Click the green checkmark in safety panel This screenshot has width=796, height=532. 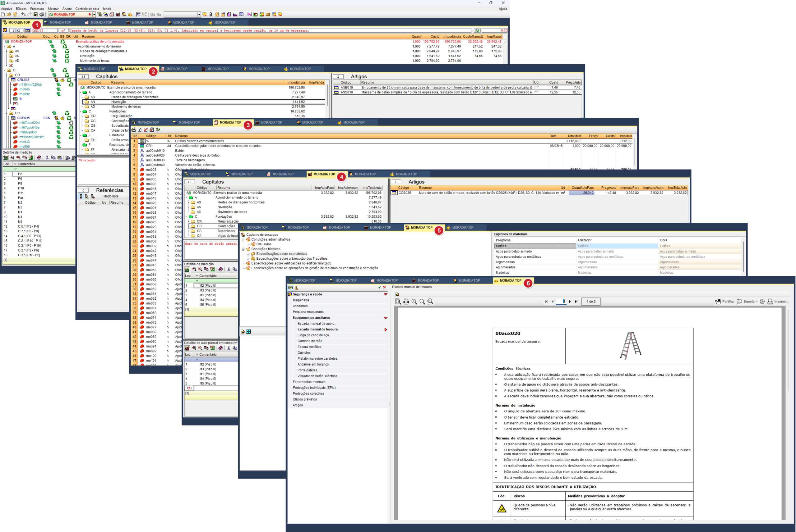pos(379,287)
